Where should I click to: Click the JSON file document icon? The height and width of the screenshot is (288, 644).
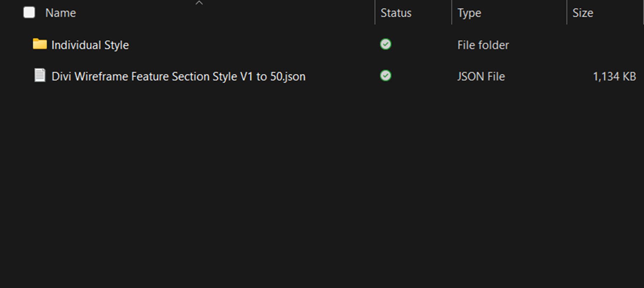coord(39,75)
